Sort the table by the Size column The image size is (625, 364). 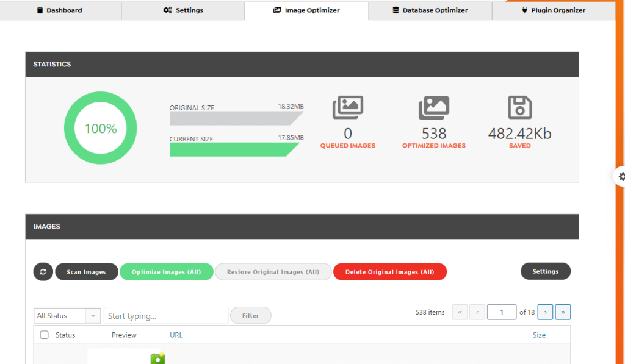pos(539,335)
